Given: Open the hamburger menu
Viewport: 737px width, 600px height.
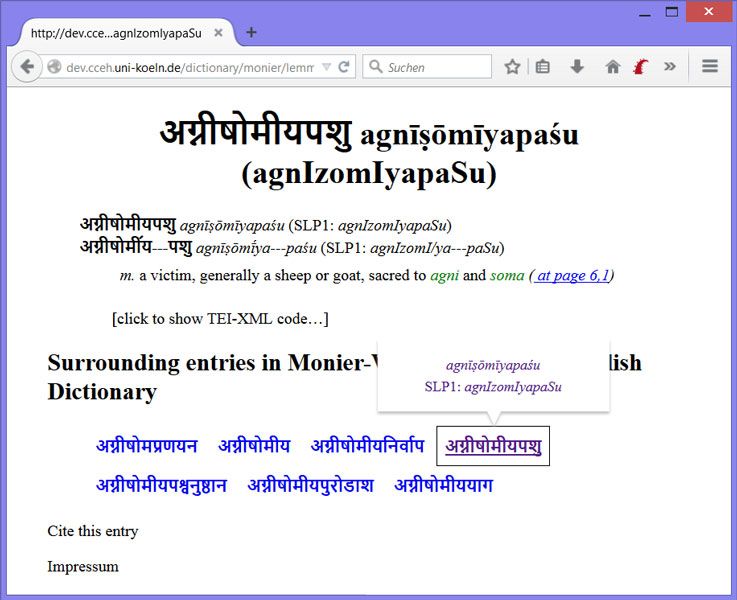Looking at the screenshot, I should [x=710, y=67].
